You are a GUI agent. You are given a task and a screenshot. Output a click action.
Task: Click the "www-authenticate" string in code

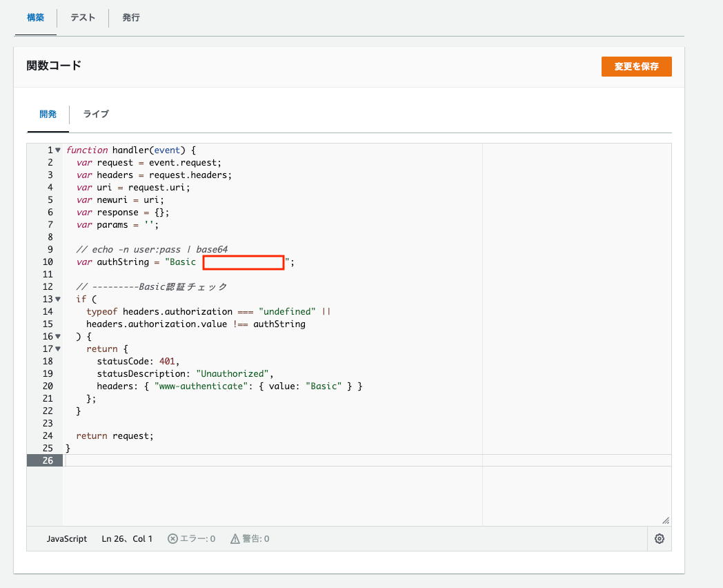click(201, 386)
